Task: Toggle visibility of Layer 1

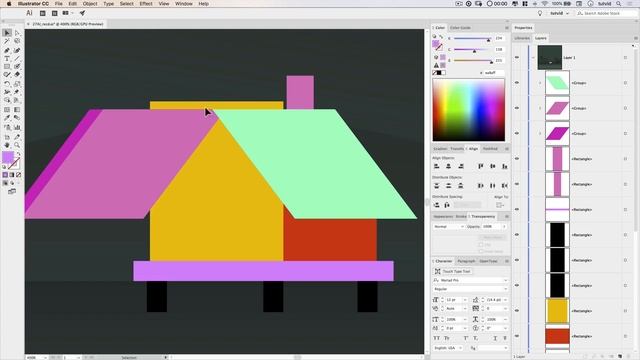Action: pyautogui.click(x=517, y=58)
